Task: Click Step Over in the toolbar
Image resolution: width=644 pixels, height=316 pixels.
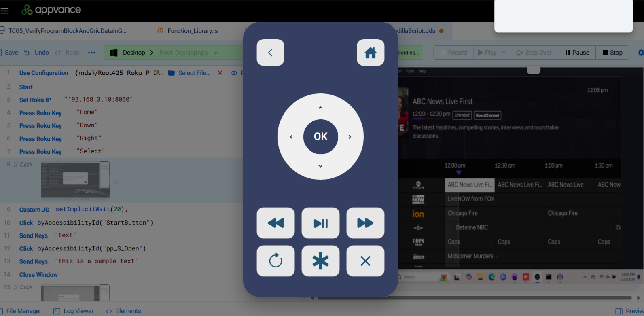Action: [x=533, y=53]
